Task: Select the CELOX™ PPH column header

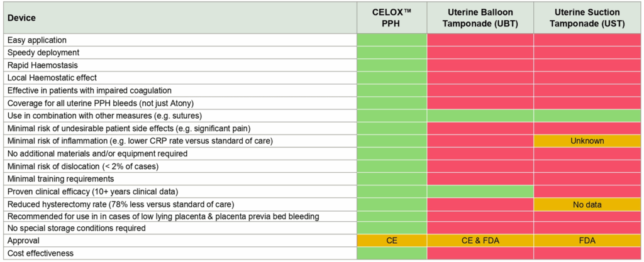Action: click(391, 18)
